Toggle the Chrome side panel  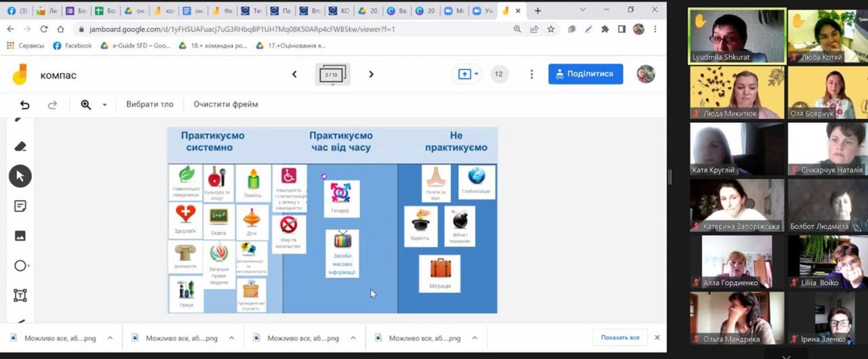coord(621,29)
